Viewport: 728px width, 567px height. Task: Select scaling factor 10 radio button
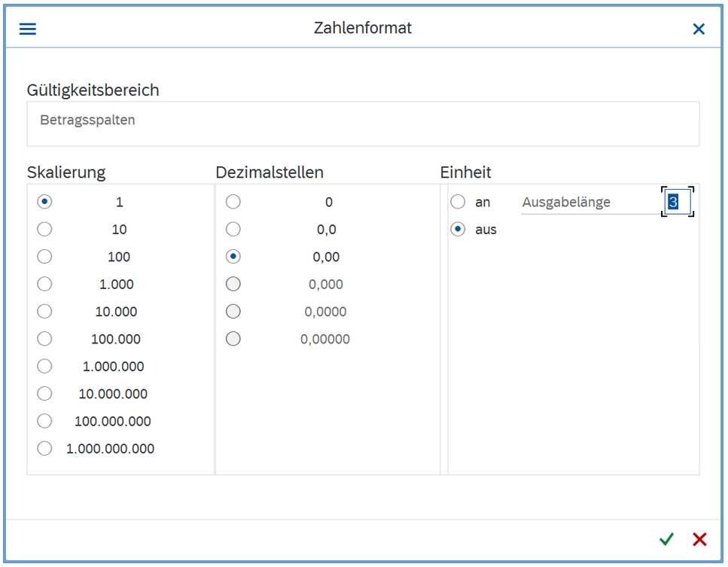[x=45, y=229]
